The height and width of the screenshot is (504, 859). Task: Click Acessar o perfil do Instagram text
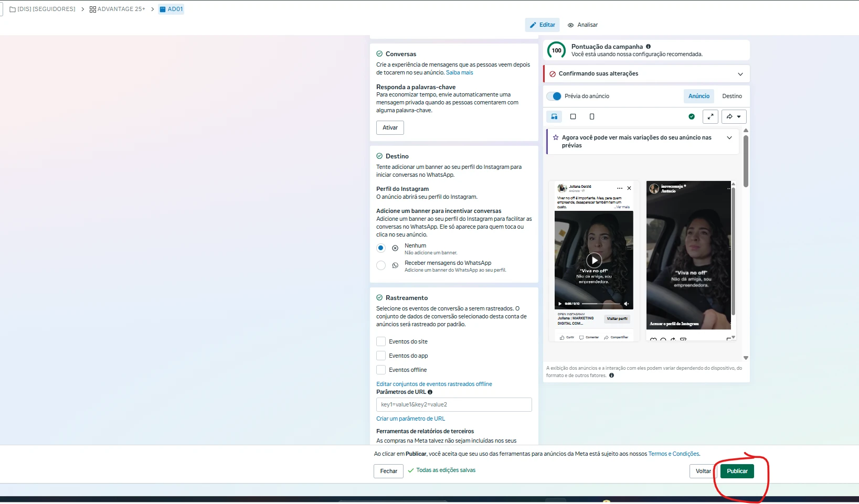point(674,324)
